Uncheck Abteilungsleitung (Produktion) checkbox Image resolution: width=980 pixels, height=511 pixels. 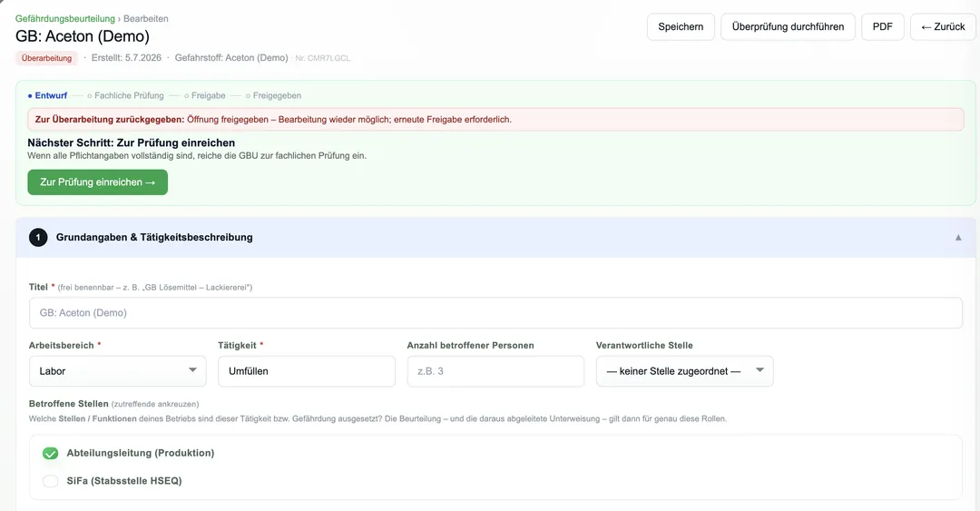click(50, 454)
